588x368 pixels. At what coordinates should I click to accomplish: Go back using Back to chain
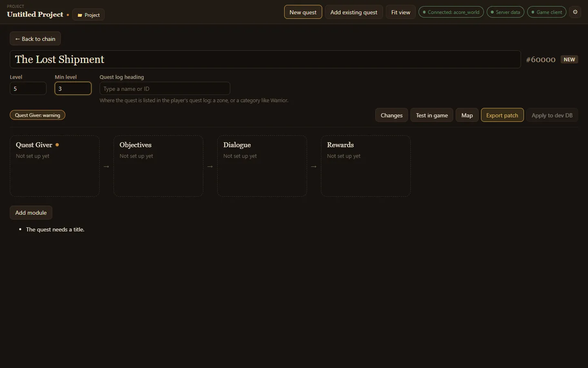[35, 39]
